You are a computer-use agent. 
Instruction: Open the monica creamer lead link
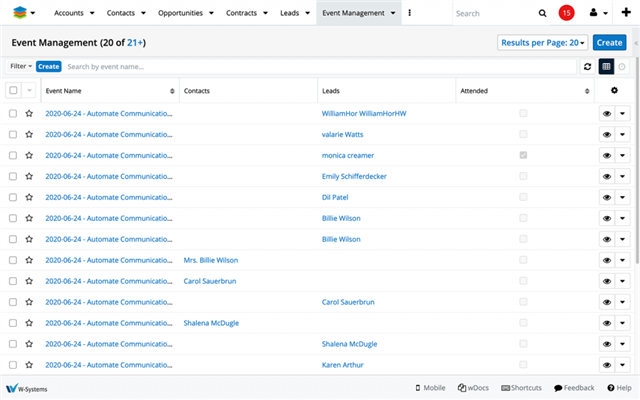click(x=348, y=156)
